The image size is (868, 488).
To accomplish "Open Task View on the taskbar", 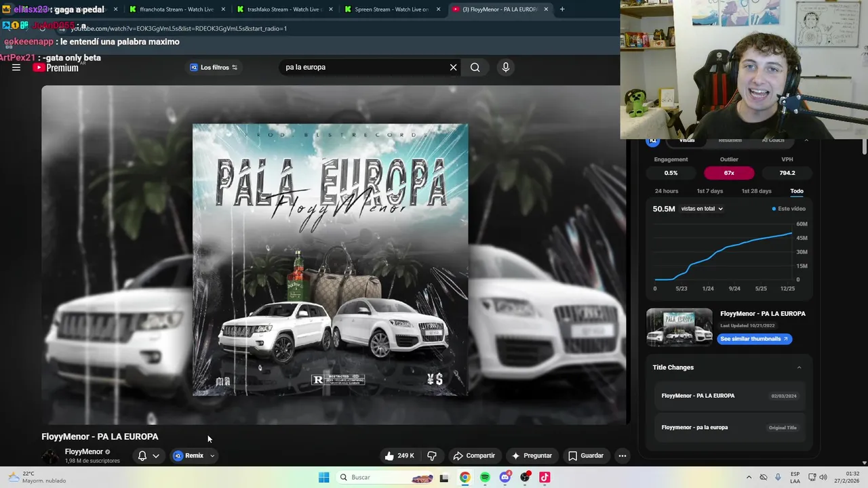I will click(444, 478).
